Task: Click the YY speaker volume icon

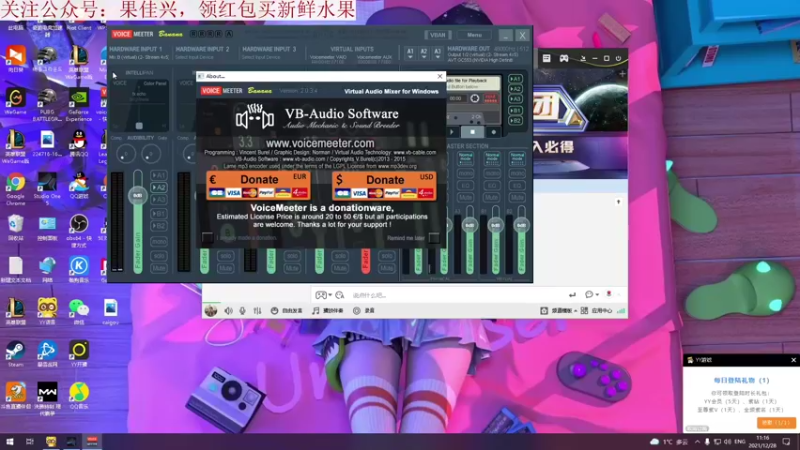Action: click(229, 311)
